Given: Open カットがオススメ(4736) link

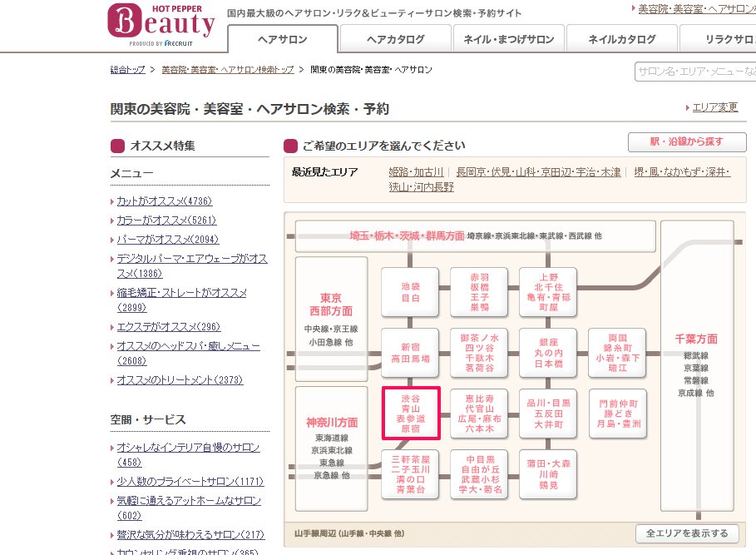Looking at the screenshot, I should [x=165, y=201].
